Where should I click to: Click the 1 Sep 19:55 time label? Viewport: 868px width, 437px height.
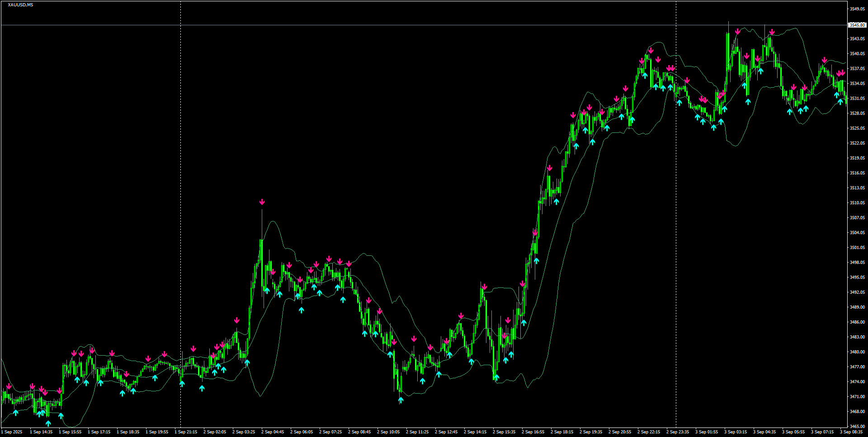click(157, 432)
